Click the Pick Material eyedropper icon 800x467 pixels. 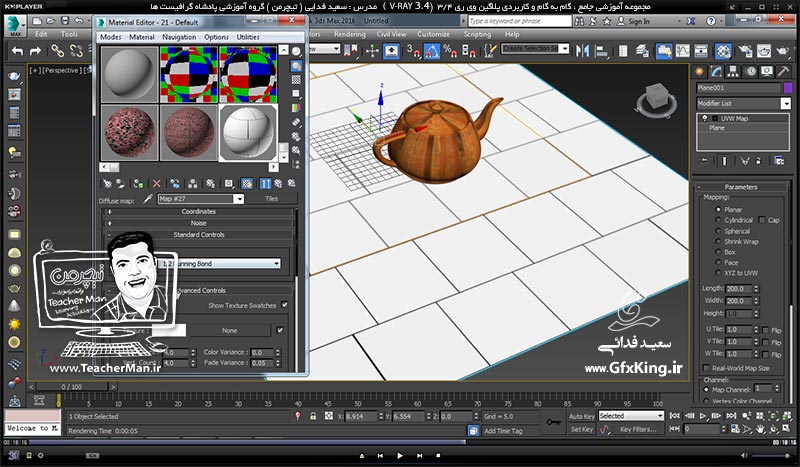click(x=147, y=199)
